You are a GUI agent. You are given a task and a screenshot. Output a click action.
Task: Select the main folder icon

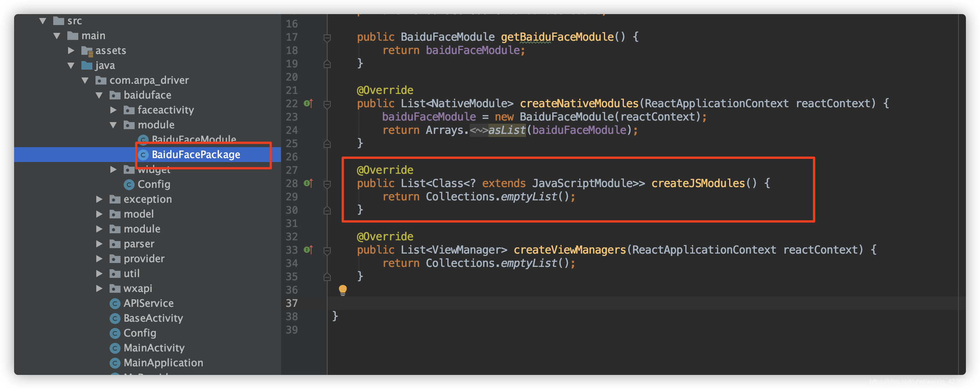coord(73,36)
